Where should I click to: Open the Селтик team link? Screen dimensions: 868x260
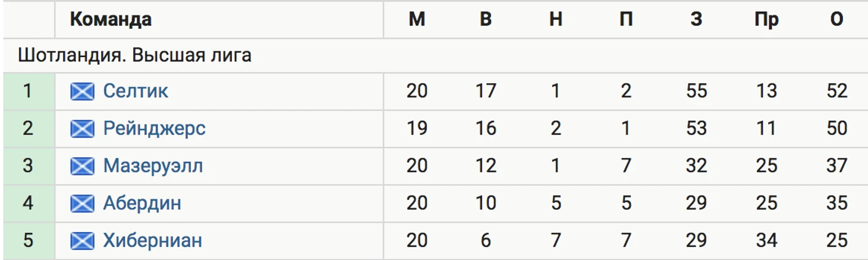136,91
